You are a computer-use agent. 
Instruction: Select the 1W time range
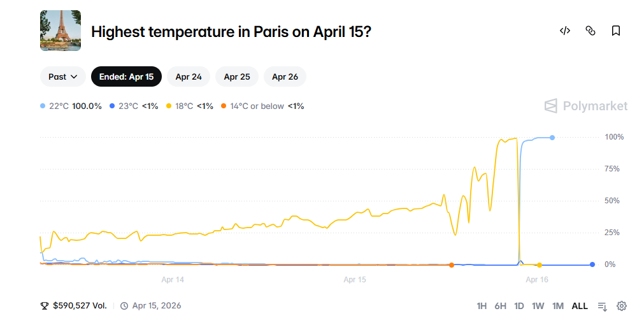point(538,306)
